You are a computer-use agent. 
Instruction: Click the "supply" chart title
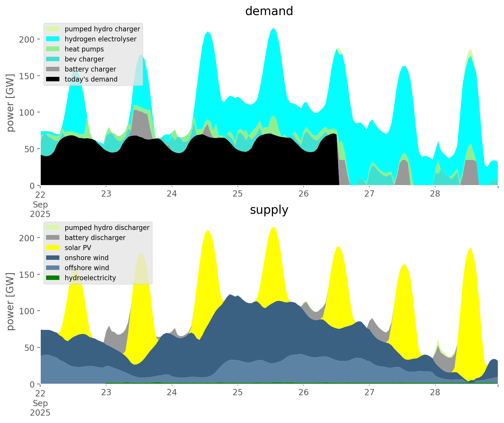click(269, 210)
